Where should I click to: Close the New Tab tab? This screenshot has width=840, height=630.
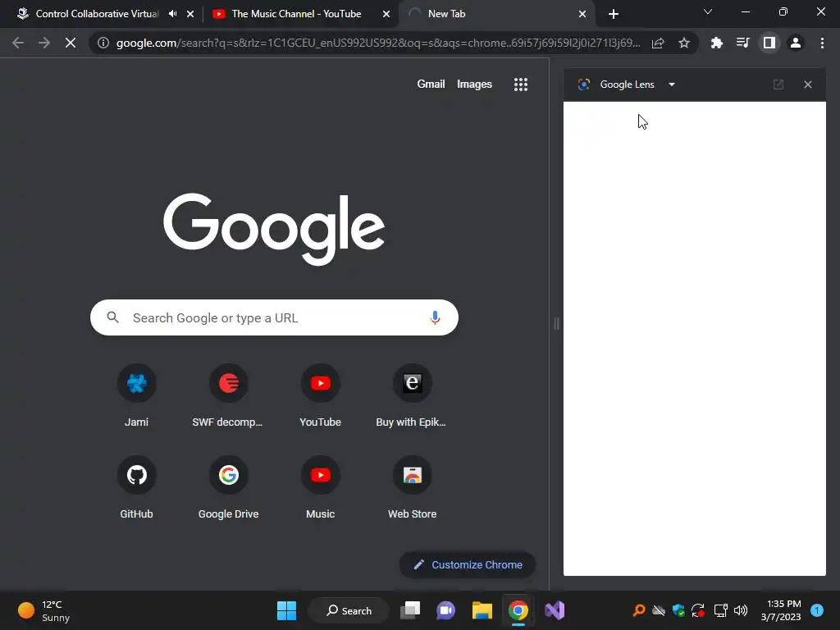click(x=582, y=14)
